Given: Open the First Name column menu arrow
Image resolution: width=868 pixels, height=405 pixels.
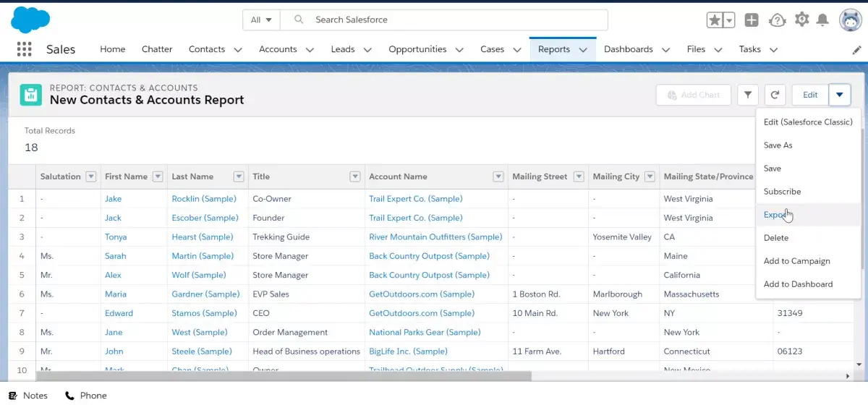Looking at the screenshot, I should (x=158, y=176).
